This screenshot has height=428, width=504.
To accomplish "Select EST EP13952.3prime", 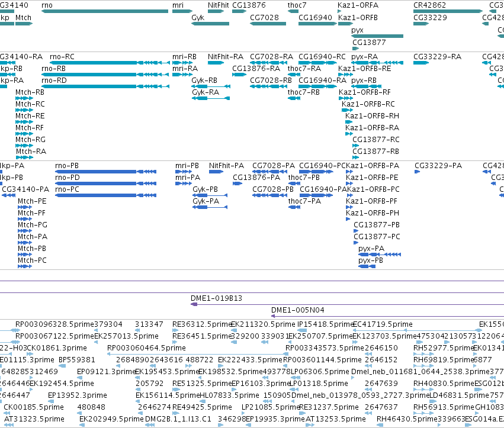I will click(x=78, y=395).
